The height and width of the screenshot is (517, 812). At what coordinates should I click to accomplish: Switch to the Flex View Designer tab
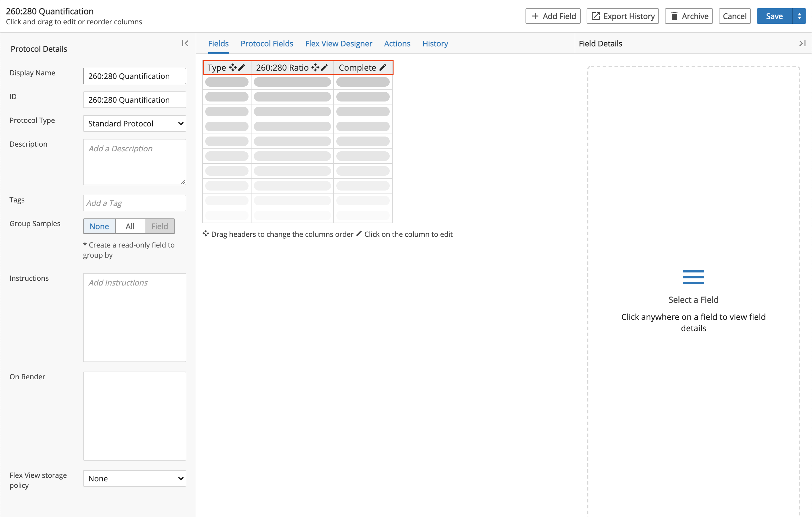tap(338, 43)
